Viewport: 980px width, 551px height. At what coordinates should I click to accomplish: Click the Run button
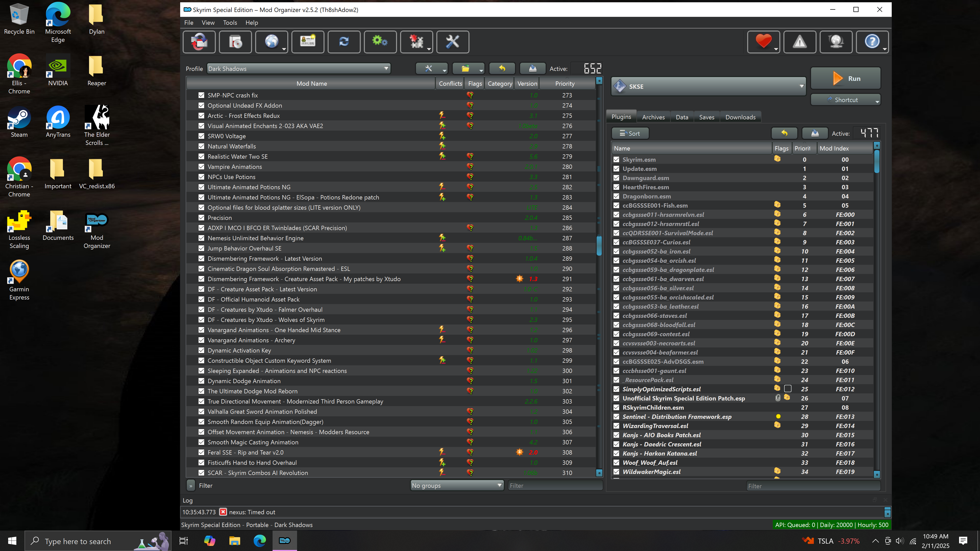click(845, 78)
